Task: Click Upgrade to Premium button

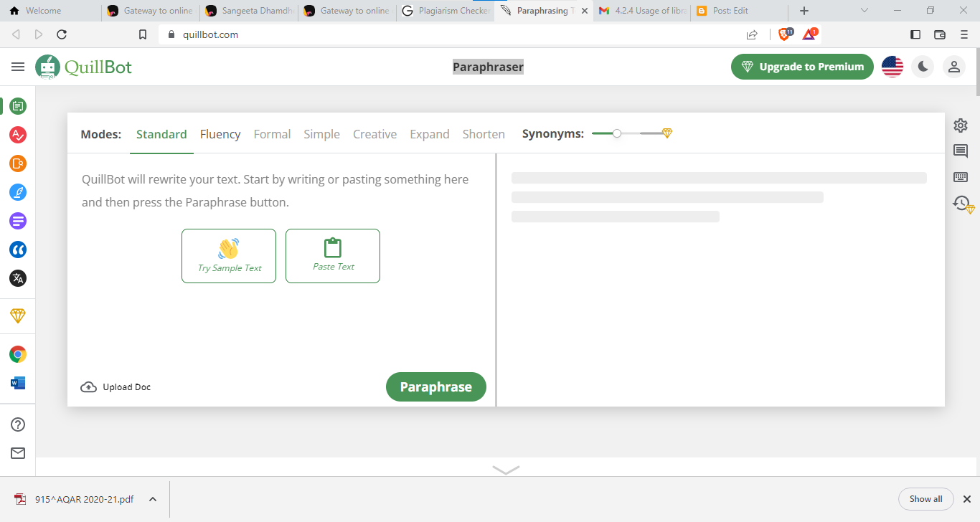Action: (x=802, y=67)
